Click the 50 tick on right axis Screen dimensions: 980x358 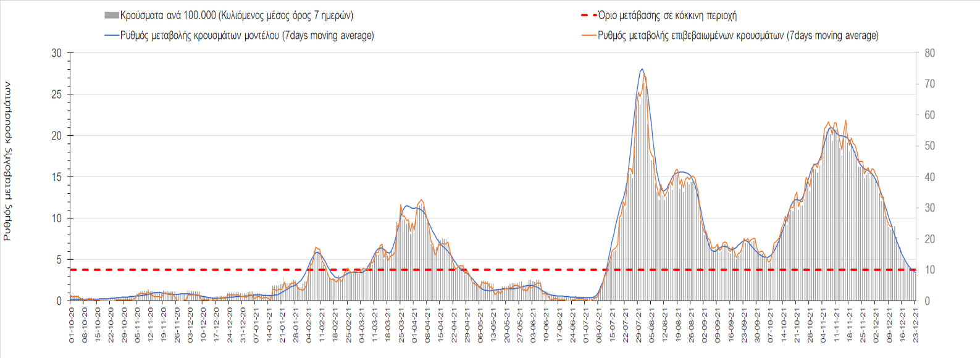929,146
